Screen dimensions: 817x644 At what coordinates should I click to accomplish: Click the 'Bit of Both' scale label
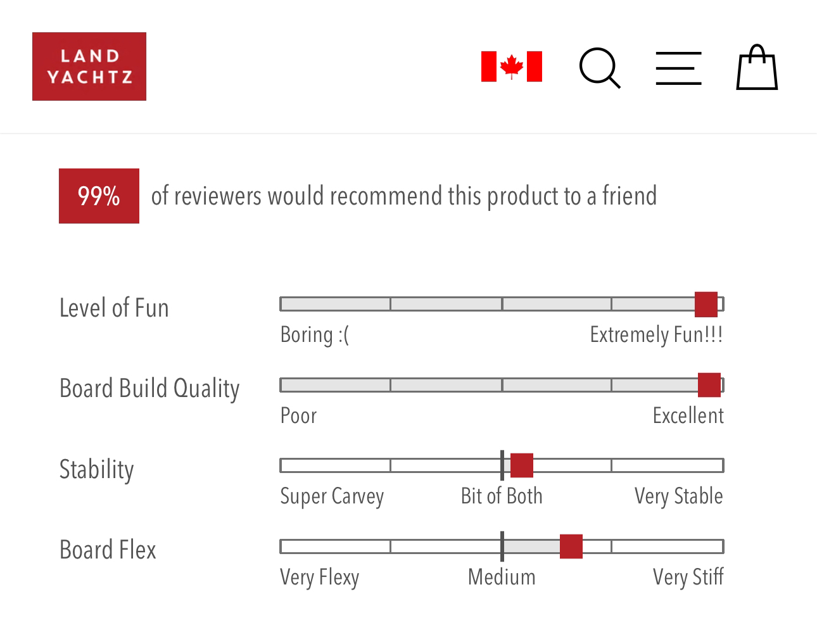coord(502,496)
